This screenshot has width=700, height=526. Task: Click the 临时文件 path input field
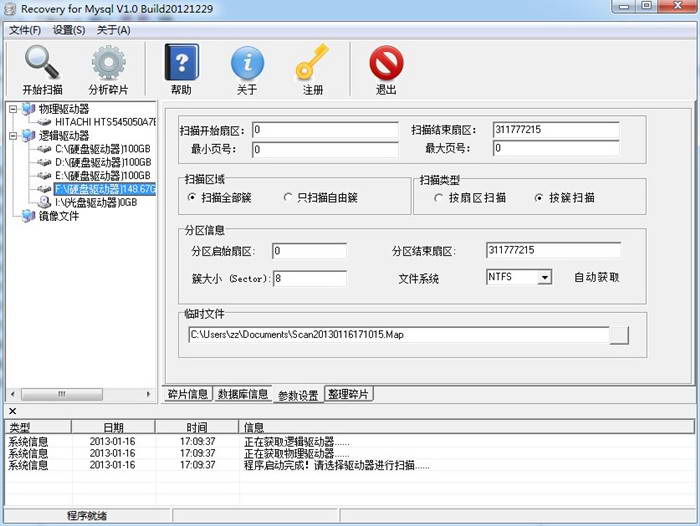(399, 335)
